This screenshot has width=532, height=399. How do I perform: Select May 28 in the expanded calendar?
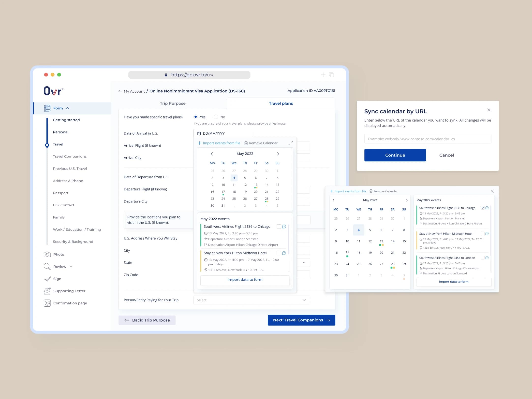tap(393, 264)
